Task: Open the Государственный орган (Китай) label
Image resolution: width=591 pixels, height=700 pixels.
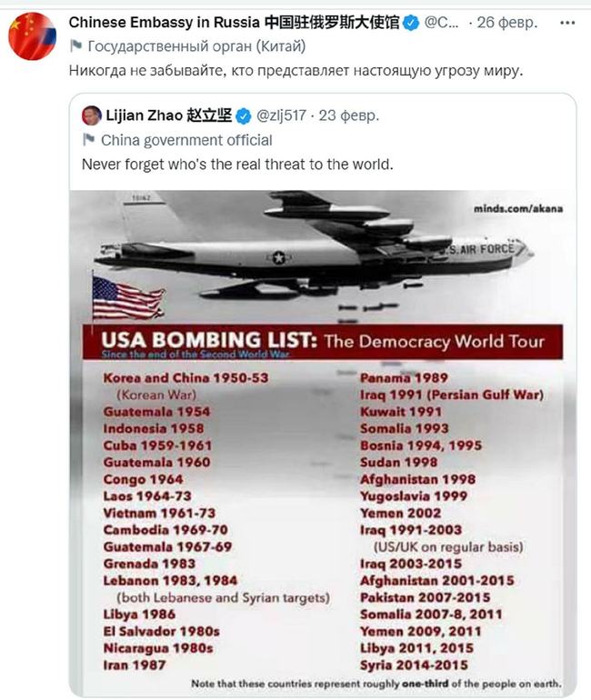Action: coord(195,45)
